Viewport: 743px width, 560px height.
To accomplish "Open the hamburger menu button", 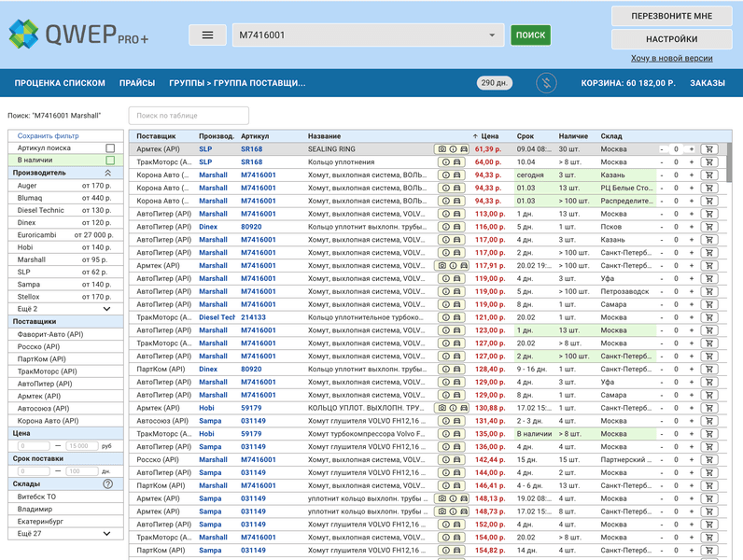I will 207,35.
